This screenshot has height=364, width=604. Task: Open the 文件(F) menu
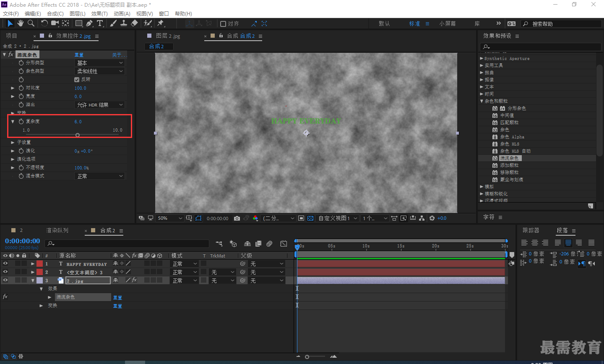click(10, 13)
